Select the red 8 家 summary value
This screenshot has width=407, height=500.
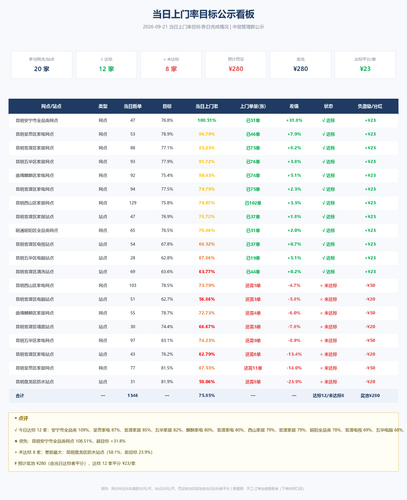[x=171, y=69]
